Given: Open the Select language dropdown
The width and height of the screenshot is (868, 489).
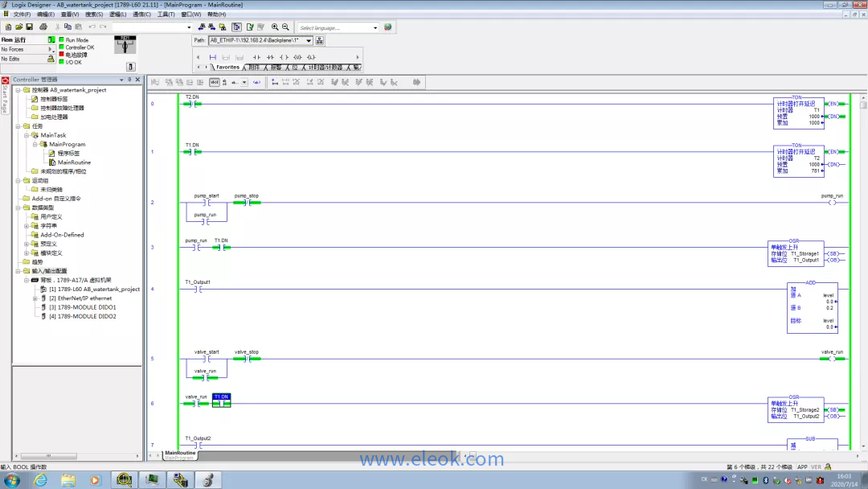Looking at the screenshot, I should pyautogui.click(x=375, y=27).
